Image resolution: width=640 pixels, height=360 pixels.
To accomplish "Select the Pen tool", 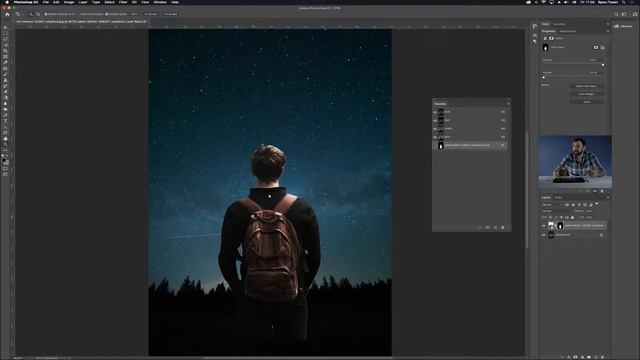I will click(5, 116).
